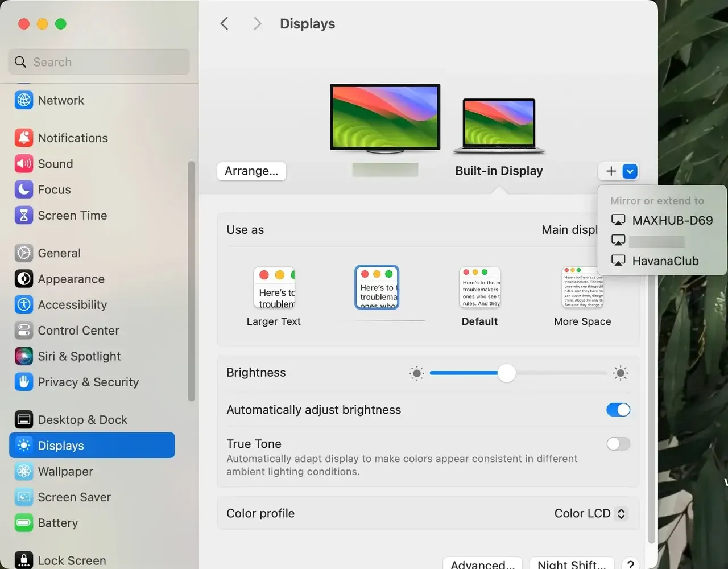This screenshot has width=728, height=569.
Task: Select the Desktop & Dock icon
Action: click(x=24, y=419)
